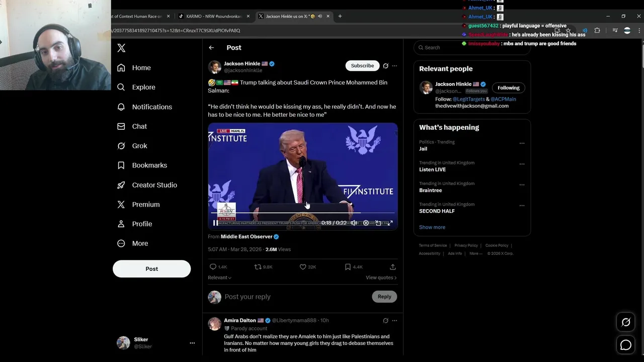Mute the video volume
The width and height of the screenshot is (644, 362).
(354, 223)
